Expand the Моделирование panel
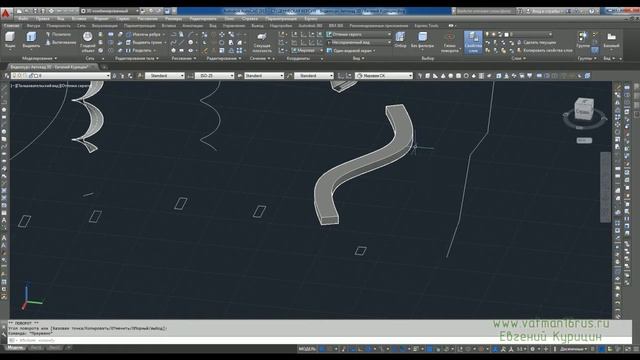The width and height of the screenshot is (640, 360). pyautogui.click(x=39, y=59)
